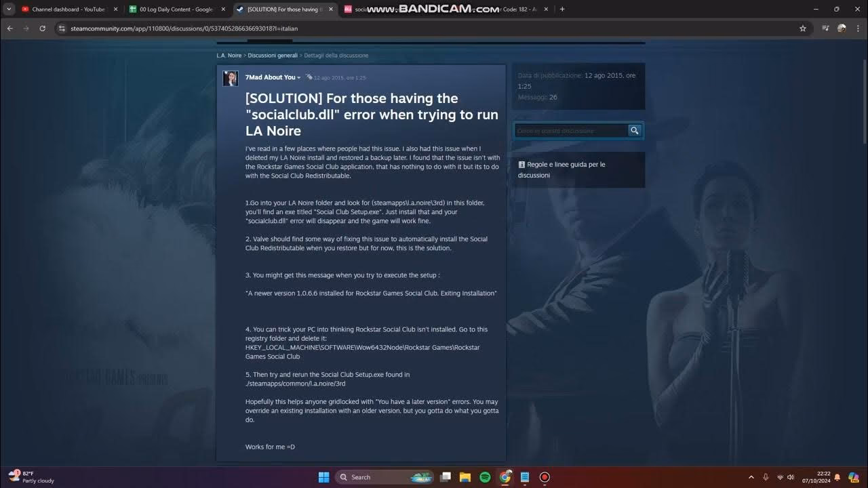This screenshot has height=488, width=868.
Task: Go back with the browser back arrow
Action: [x=10, y=28]
